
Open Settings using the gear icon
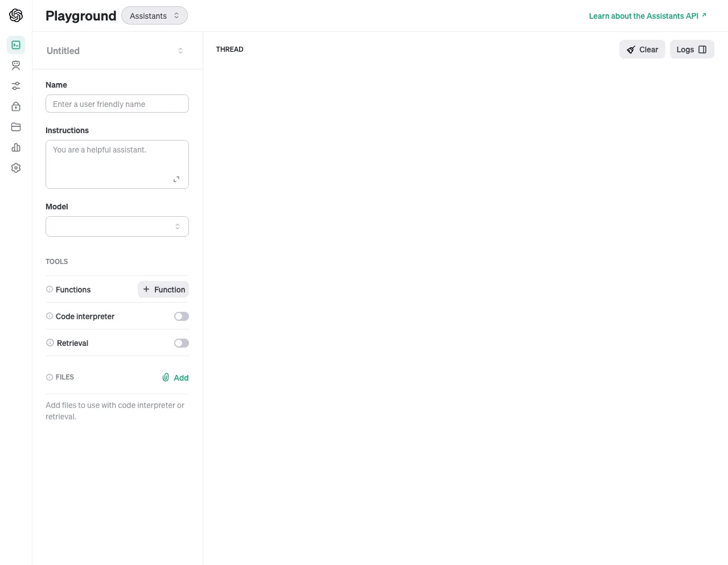coord(15,167)
